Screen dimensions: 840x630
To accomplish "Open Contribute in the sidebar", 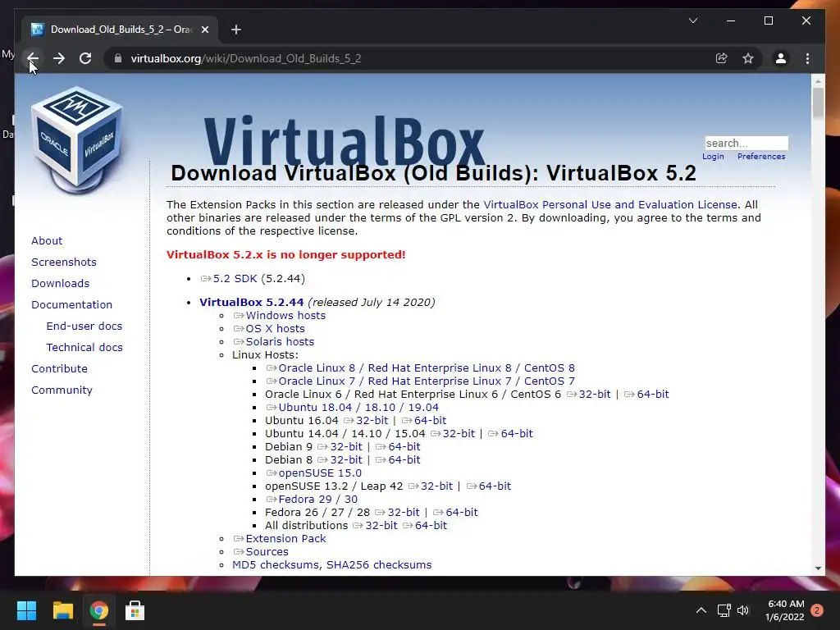I will pos(59,368).
